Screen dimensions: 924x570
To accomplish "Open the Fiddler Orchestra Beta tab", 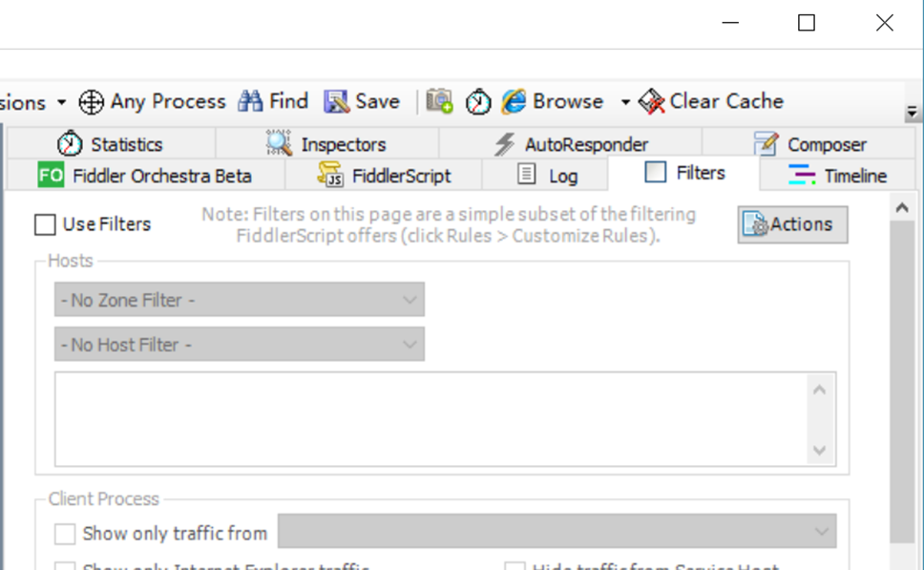I will pyautogui.click(x=145, y=175).
